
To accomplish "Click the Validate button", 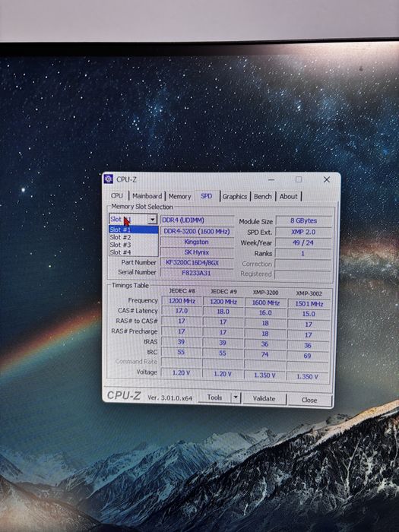I will 264,399.
